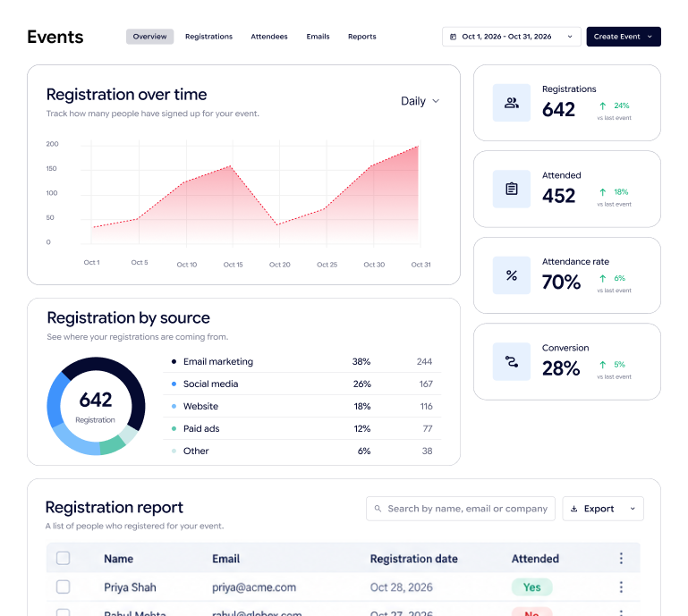Open the Oct 2026 date range picker
Screen dimensions: 688x616
click(x=511, y=37)
